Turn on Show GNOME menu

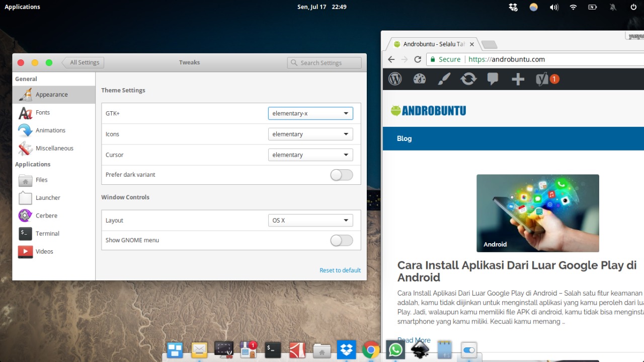(x=341, y=241)
